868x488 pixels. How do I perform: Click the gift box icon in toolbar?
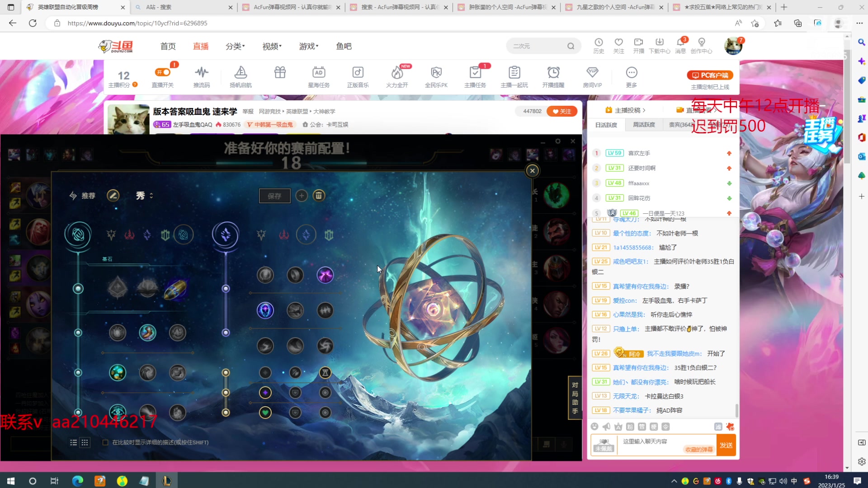(280, 72)
